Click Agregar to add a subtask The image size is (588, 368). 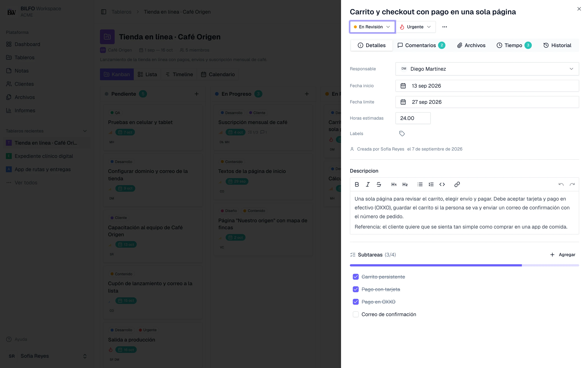pyautogui.click(x=562, y=255)
